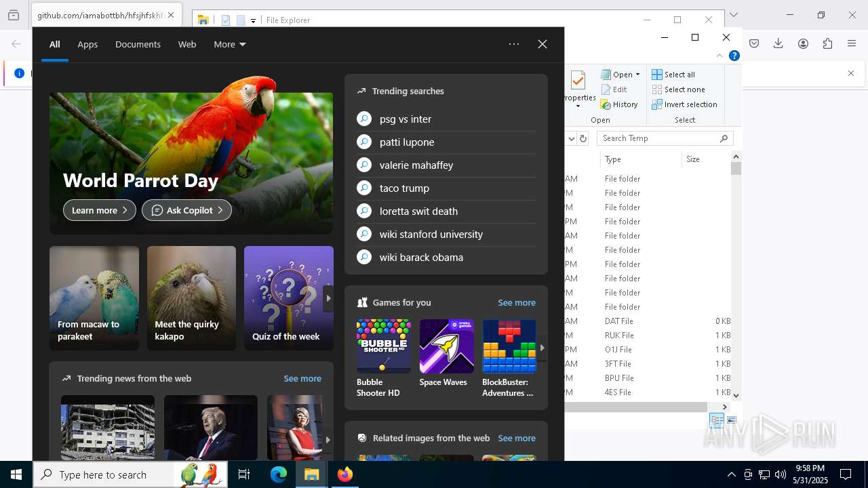Click the Ask Copilot button
Screen dimensions: 868x488
coord(186,210)
